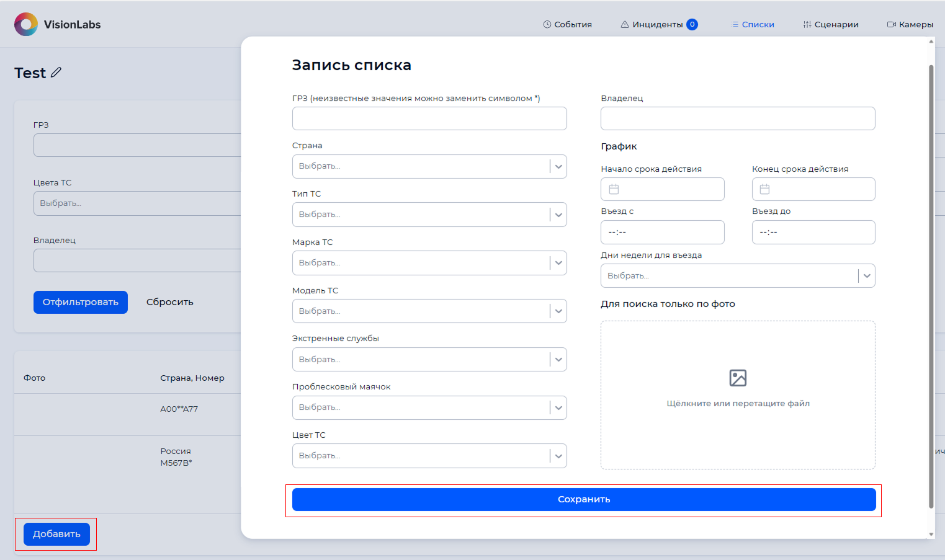Open the Проблесковый маячок dropdown
Viewport: 945px width, 560px height.
pos(429,407)
